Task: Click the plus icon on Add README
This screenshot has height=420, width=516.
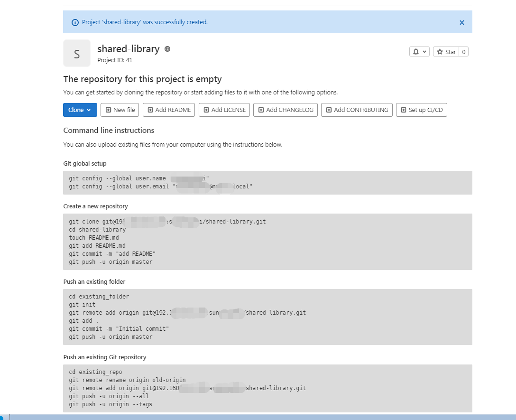Action: 150,110
